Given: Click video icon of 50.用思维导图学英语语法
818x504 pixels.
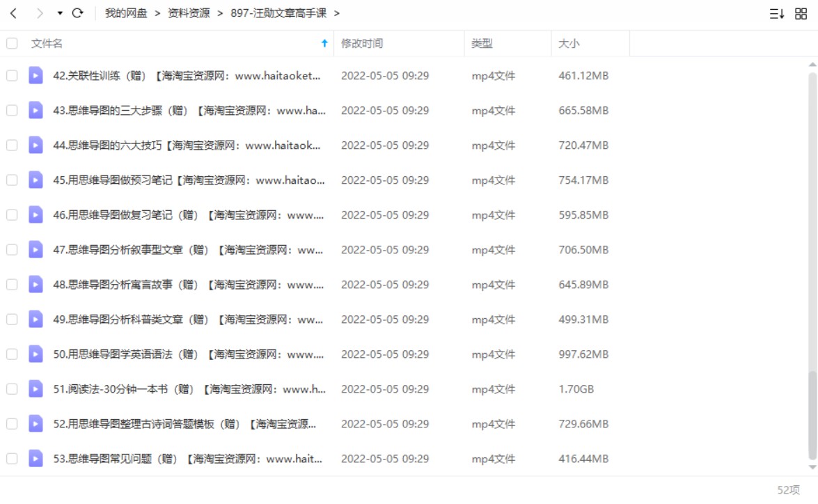Looking at the screenshot, I should point(36,354).
